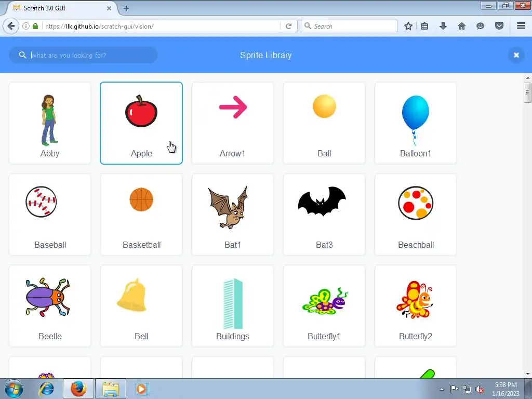Launch Internet Explorer from taskbar

[46, 389]
